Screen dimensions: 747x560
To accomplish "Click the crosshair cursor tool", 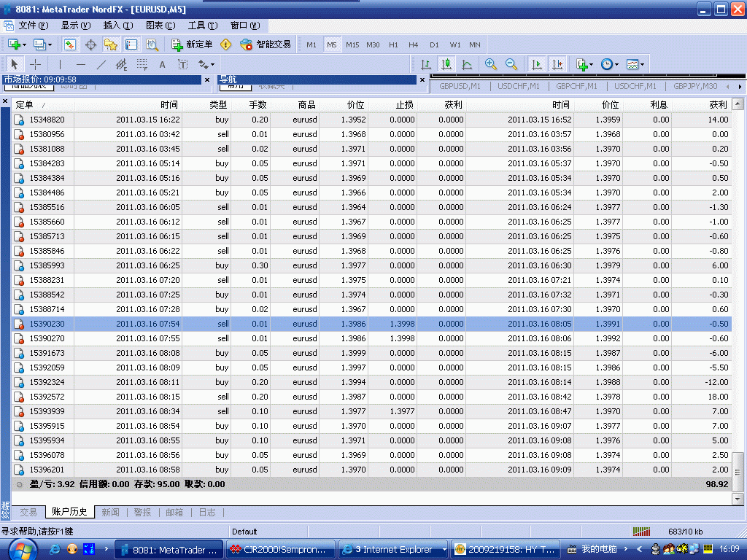I will (x=35, y=64).
